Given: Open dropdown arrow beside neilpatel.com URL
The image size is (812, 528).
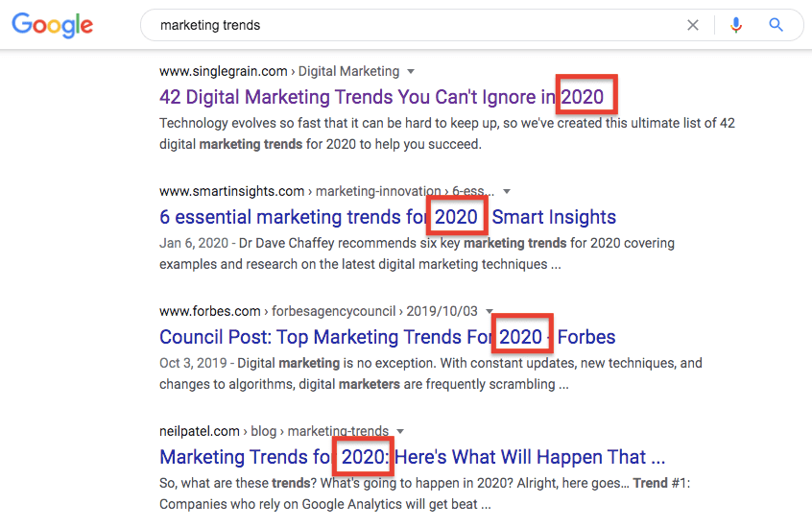Looking at the screenshot, I should coord(400,431).
